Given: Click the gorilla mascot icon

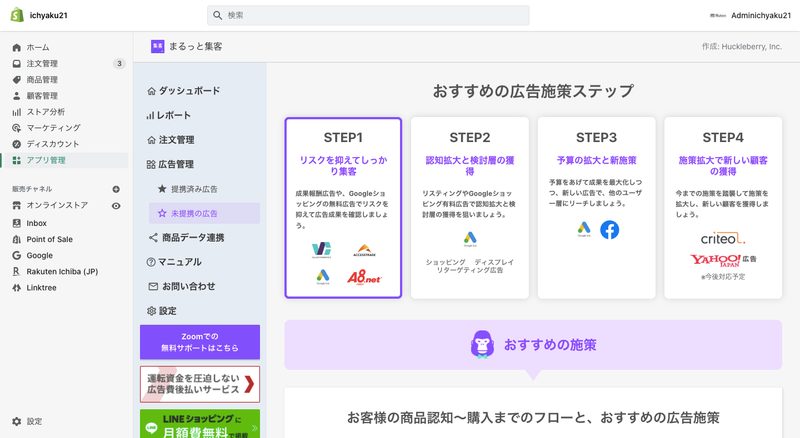Looking at the screenshot, I should tap(482, 344).
